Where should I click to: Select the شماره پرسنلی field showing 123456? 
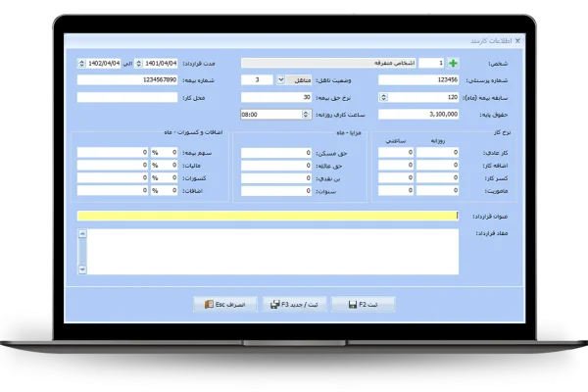point(418,80)
